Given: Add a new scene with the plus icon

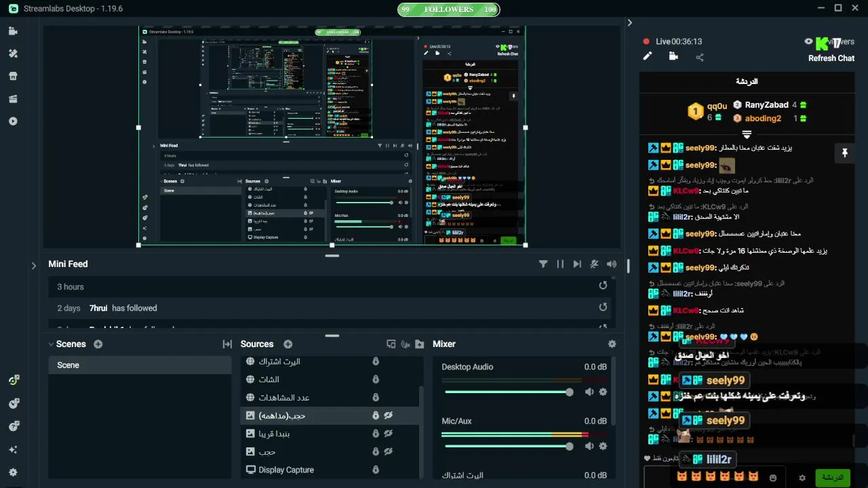Looking at the screenshot, I should 98,344.
